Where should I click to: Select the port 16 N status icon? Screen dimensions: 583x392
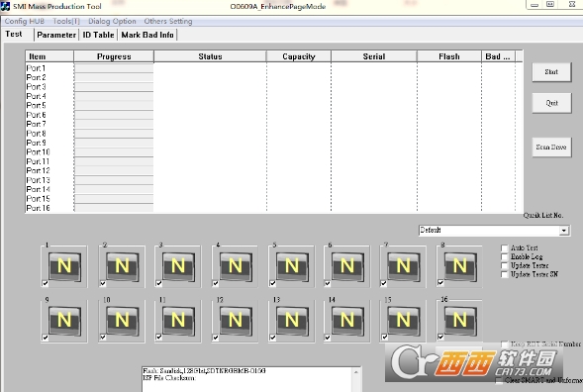(460, 320)
